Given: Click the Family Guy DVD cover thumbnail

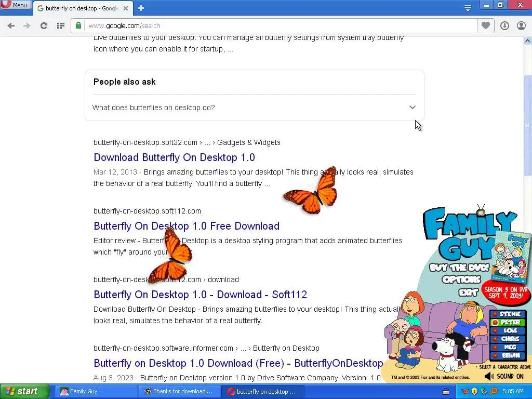Looking at the screenshot, I should pos(510,258).
